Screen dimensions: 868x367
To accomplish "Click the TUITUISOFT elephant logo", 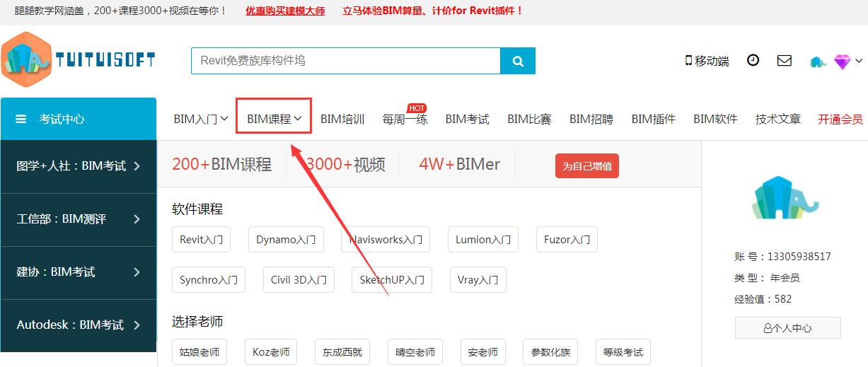I will pos(78,61).
